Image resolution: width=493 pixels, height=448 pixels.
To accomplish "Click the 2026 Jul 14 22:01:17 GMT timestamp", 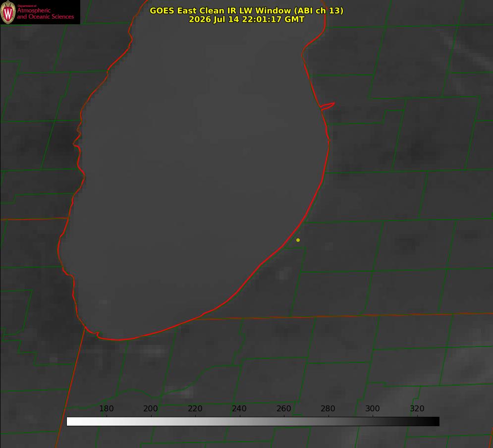I will point(247,19).
